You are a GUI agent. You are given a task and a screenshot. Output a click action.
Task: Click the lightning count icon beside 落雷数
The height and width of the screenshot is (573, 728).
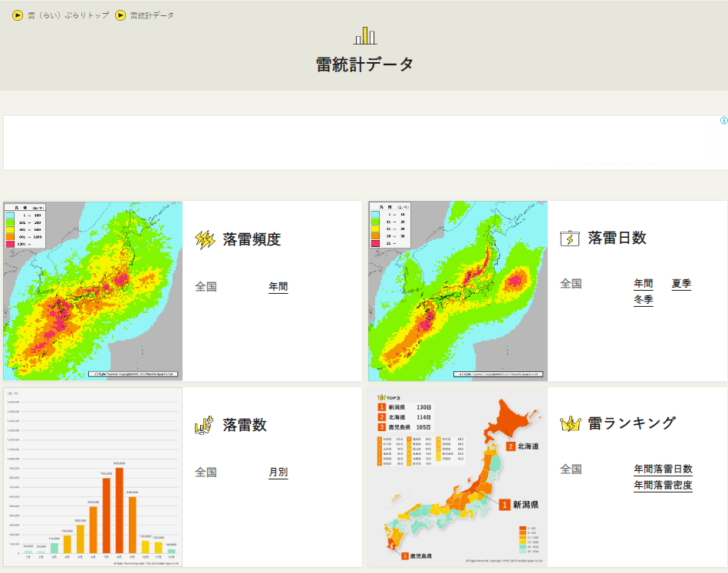coord(204,425)
